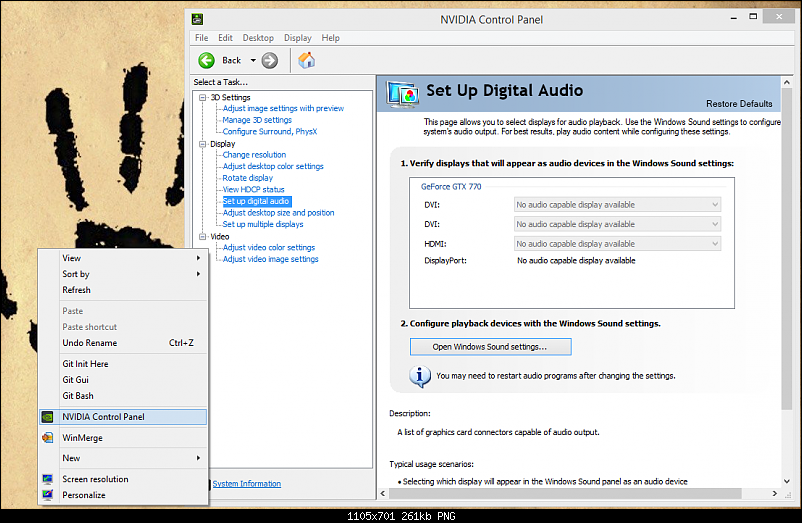The image size is (802, 523).
Task: Open the first DVI audio display dropdown
Action: (617, 204)
